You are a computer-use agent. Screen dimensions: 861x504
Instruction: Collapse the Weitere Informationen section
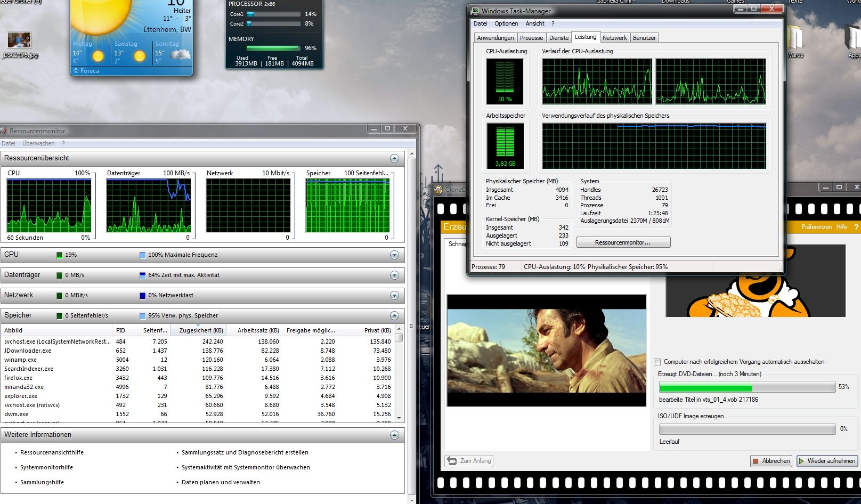(394, 435)
